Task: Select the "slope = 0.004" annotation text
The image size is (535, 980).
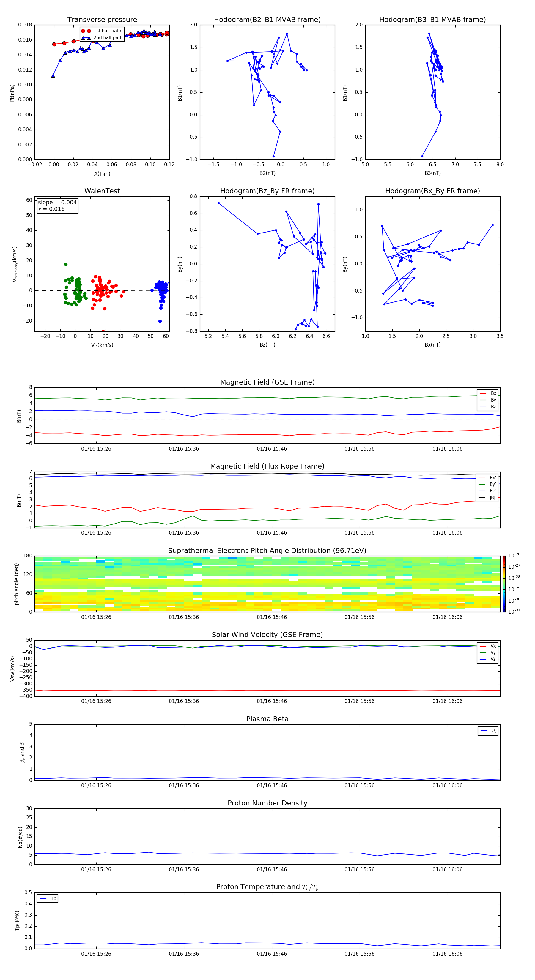Action: coord(57,203)
